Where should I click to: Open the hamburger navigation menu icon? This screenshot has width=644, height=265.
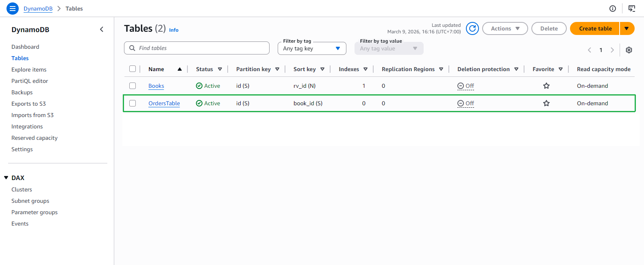coord(13,8)
